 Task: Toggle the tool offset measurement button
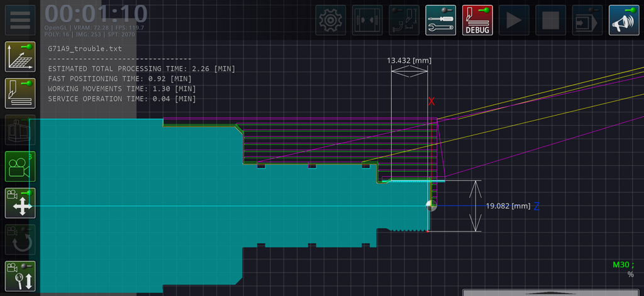[x=404, y=20]
